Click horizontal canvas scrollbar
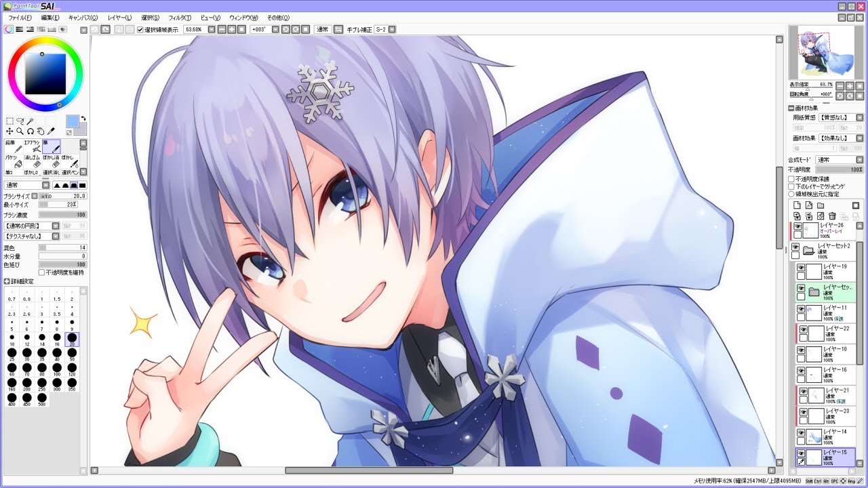 pos(369,470)
